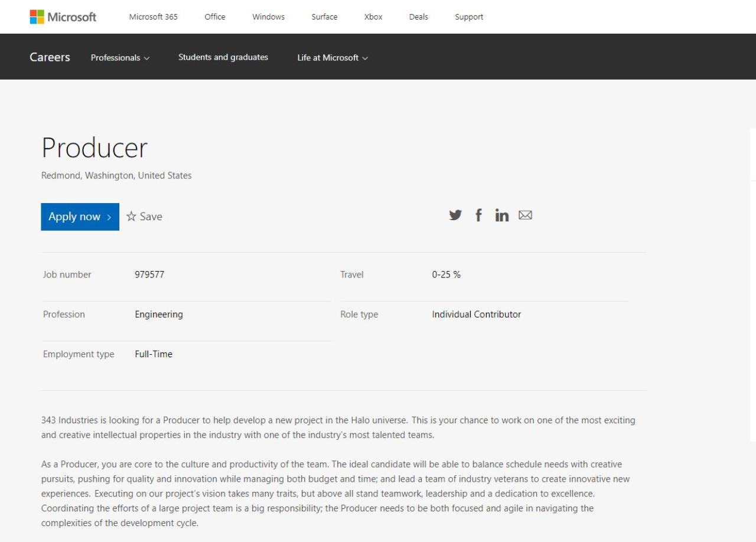Viewport: 756px width, 542px height.
Task: Visit the Xbox link
Action: [x=373, y=17]
